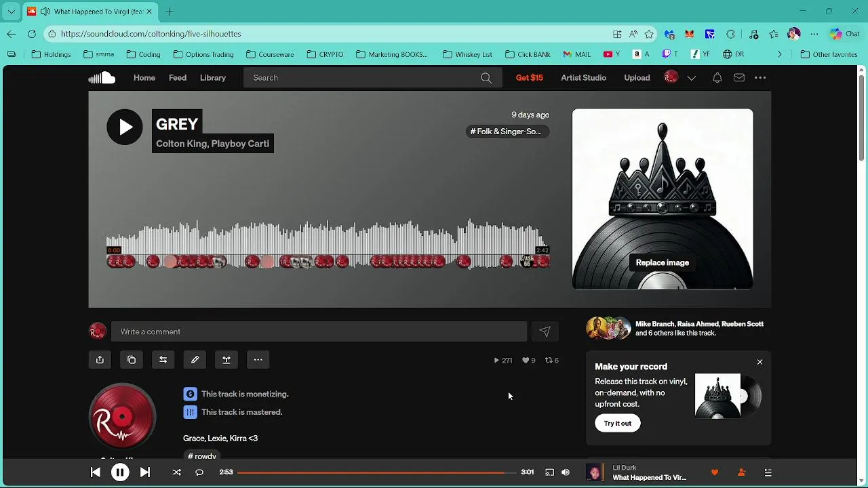Open a new browser tab
The image size is (868, 488).
(x=170, y=12)
